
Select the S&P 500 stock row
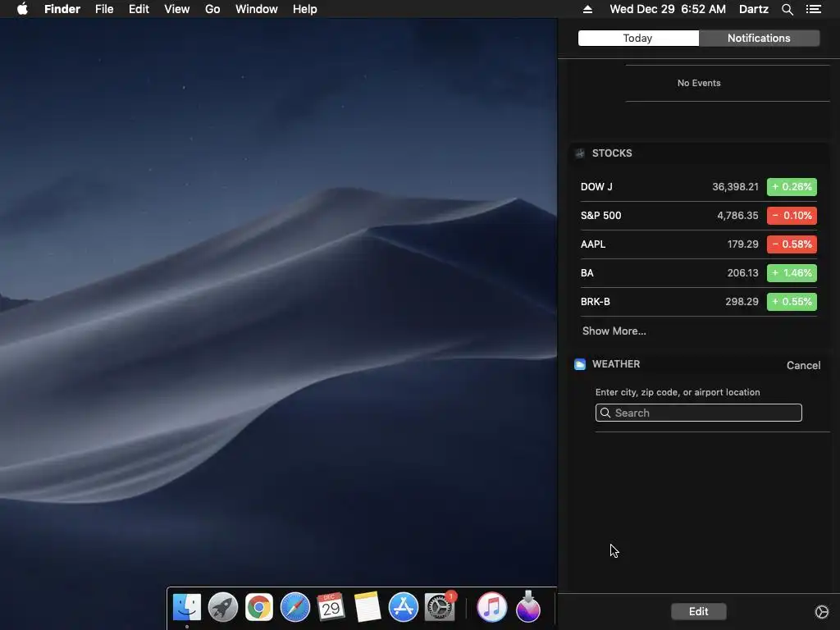pyautogui.click(x=699, y=216)
